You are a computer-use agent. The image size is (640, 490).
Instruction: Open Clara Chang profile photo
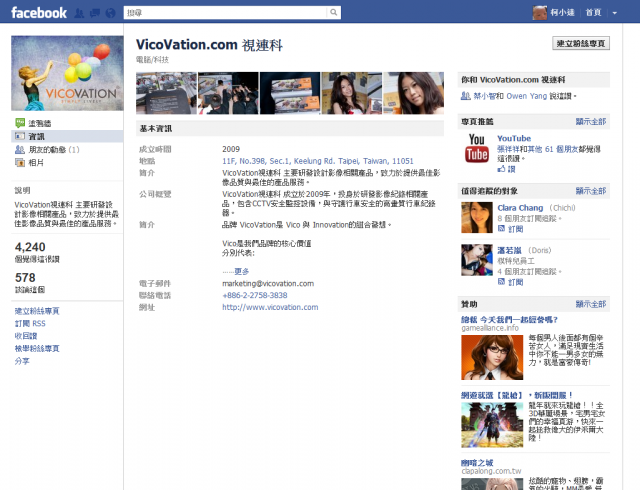point(477,218)
